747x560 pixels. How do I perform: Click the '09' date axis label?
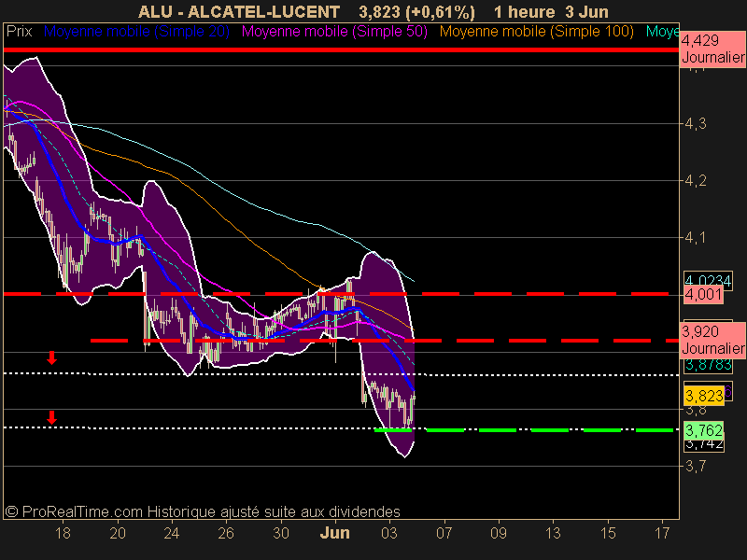499,532
